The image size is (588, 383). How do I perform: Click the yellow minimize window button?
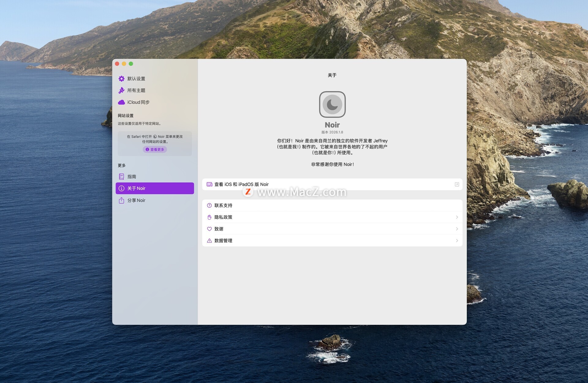(124, 64)
